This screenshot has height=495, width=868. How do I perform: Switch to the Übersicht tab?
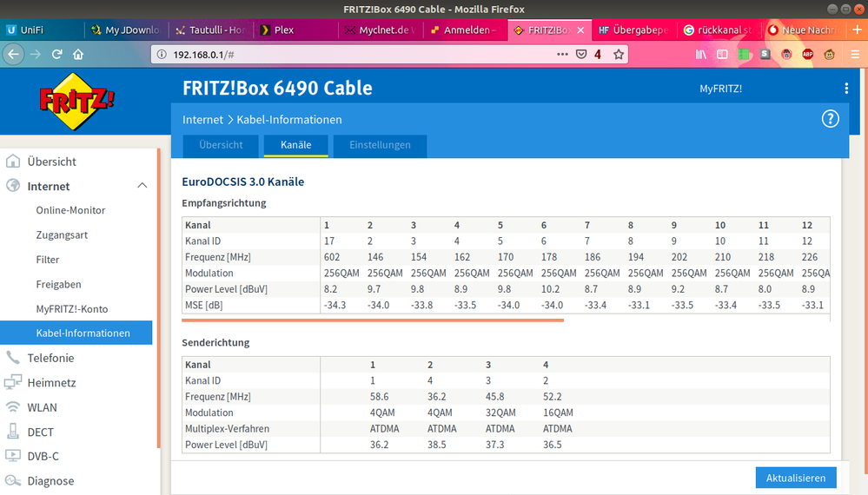pos(221,145)
